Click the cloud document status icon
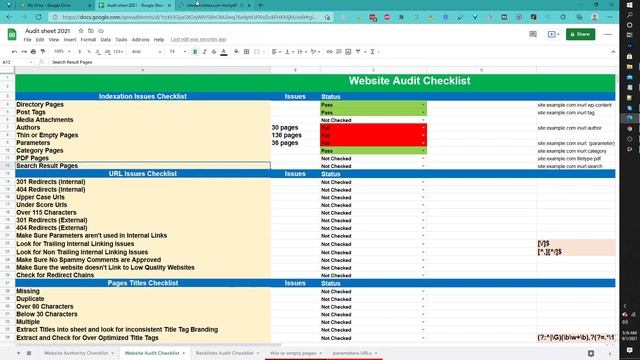The image size is (640, 360). [101, 31]
